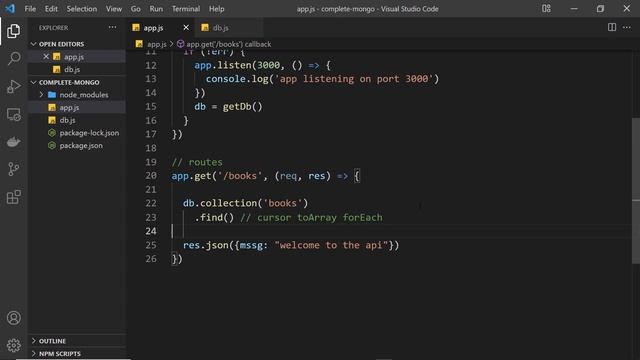The height and width of the screenshot is (360, 640).
Task: Minimize the VS Code window
Action: click(573, 9)
